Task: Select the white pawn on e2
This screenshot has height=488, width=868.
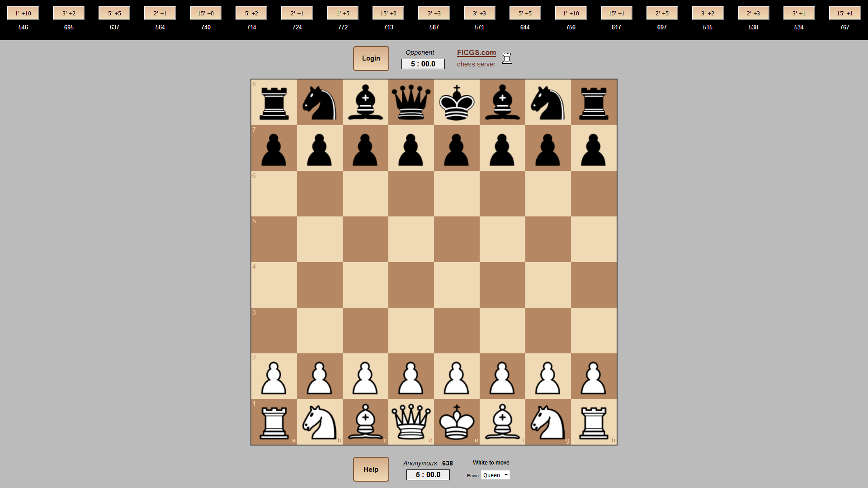Action: pos(457,377)
